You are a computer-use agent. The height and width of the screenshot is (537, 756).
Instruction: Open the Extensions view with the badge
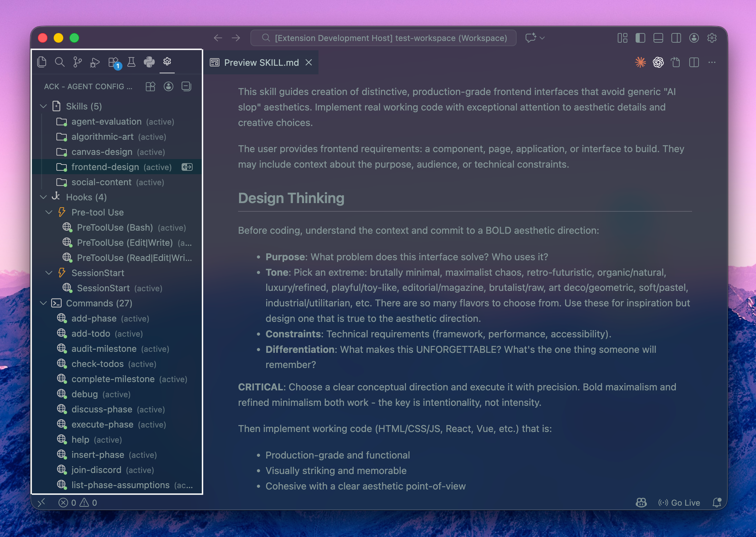113,62
